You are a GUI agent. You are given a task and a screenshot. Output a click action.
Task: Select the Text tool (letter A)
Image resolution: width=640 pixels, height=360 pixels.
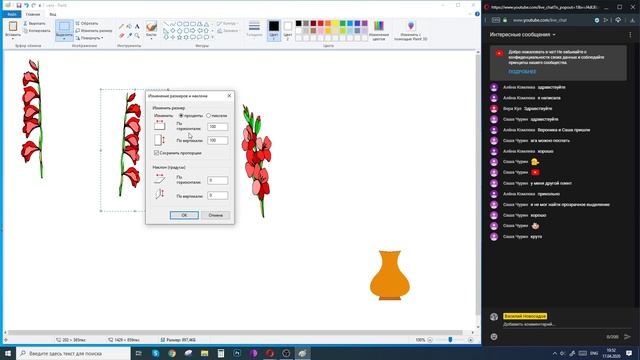(x=137, y=27)
